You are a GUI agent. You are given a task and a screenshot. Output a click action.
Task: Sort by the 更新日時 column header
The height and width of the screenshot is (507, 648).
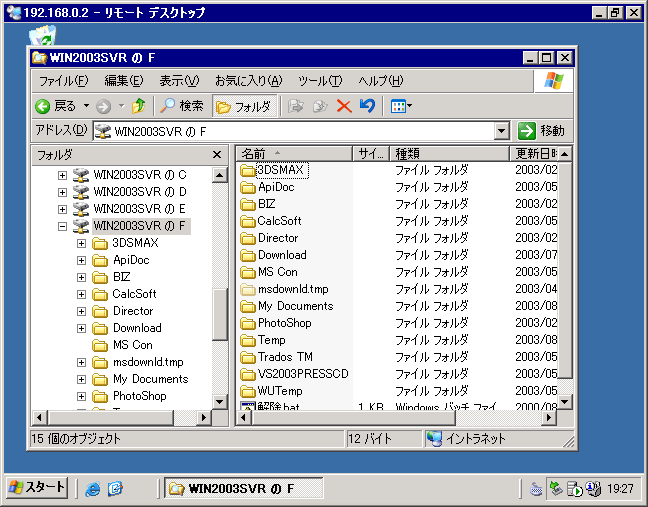533,154
